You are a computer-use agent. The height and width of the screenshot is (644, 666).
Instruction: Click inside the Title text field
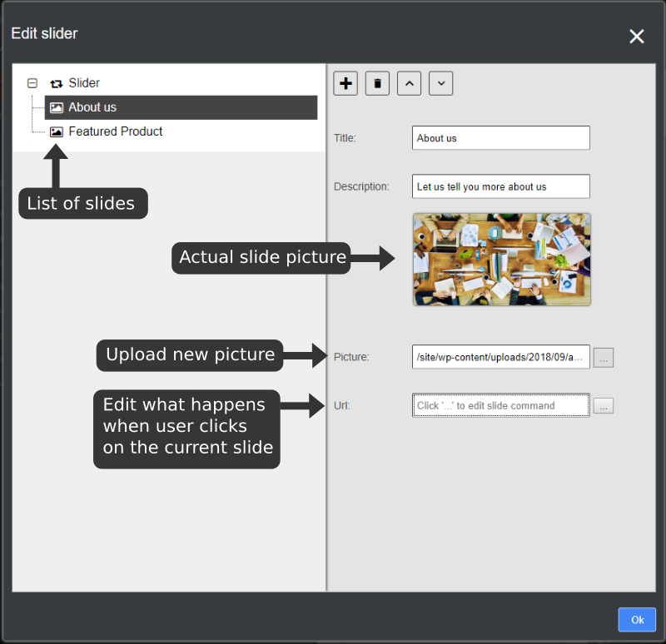(x=500, y=137)
